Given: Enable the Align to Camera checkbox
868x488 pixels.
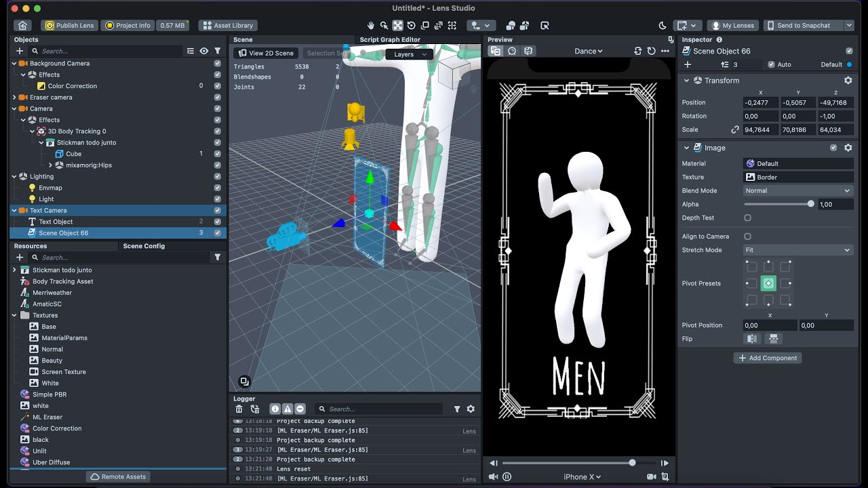Looking at the screenshot, I should [x=747, y=237].
